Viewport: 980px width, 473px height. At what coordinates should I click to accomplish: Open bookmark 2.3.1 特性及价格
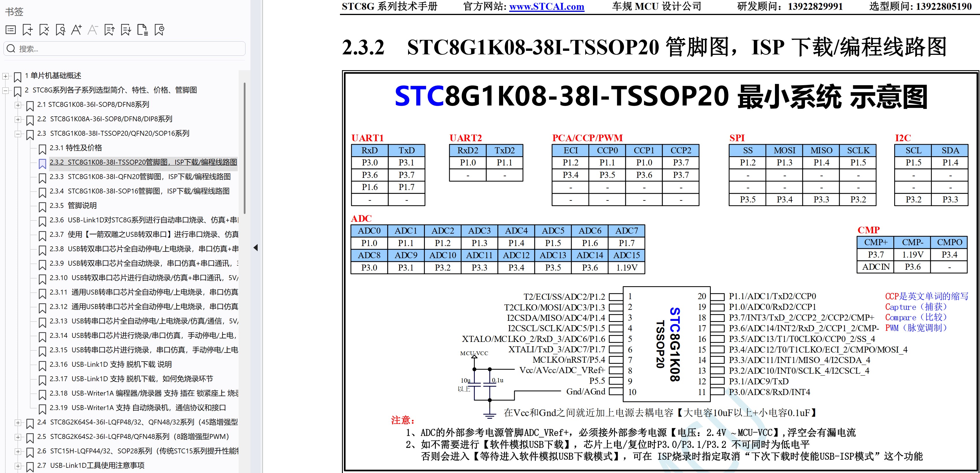pos(76,148)
